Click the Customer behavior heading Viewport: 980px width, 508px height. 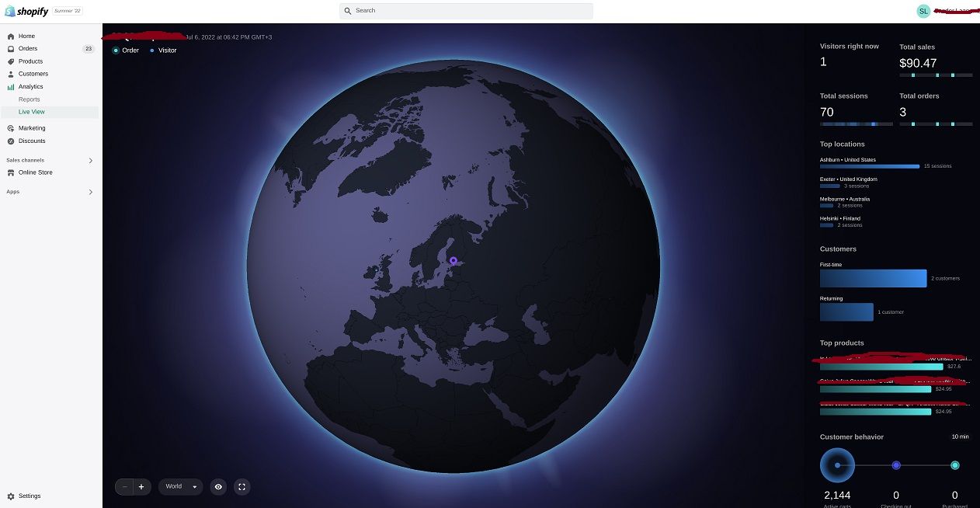point(852,437)
